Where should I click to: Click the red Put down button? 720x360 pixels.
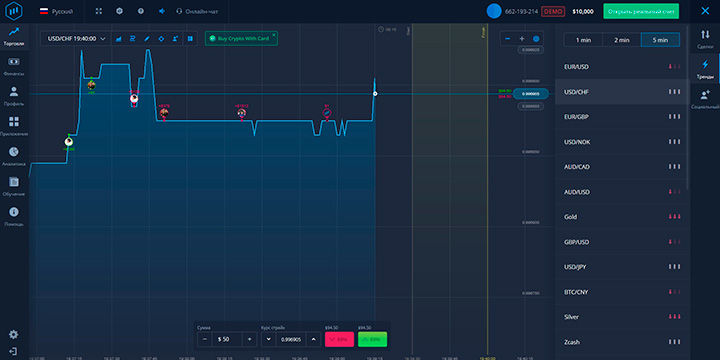tap(339, 339)
